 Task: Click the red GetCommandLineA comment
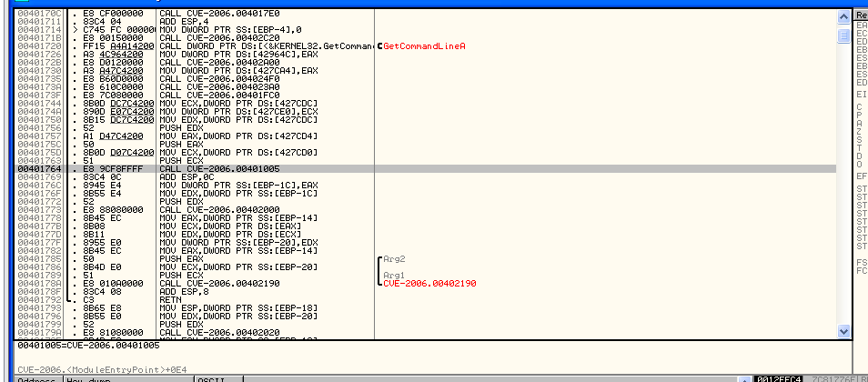[x=424, y=46]
